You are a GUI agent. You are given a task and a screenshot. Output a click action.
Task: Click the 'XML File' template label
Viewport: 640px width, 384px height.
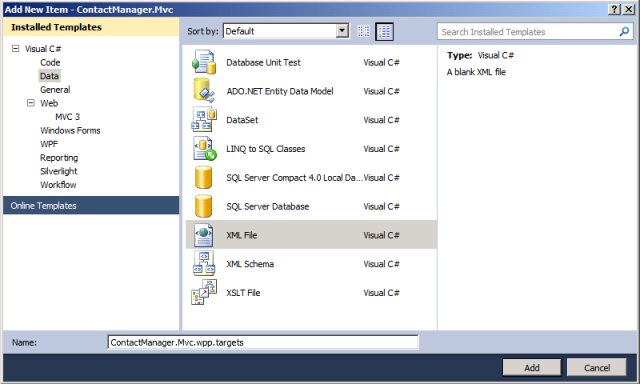tap(242, 235)
